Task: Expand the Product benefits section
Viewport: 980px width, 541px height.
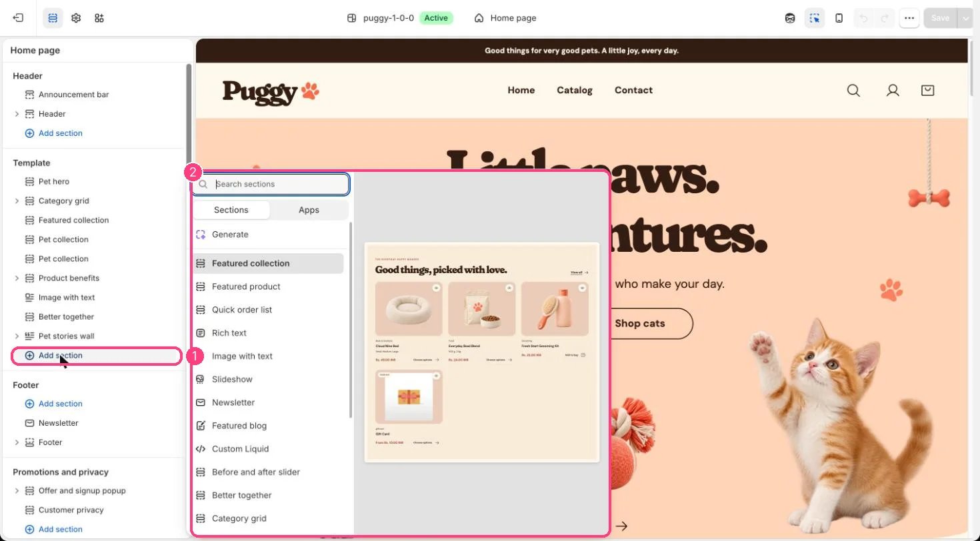Action: (x=17, y=278)
